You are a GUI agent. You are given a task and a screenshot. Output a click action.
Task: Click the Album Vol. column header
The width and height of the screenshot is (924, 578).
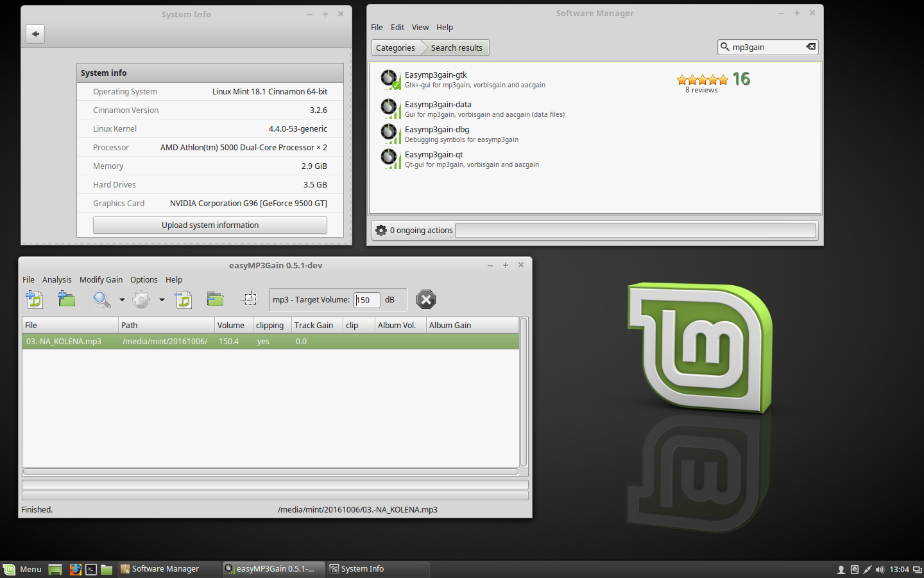[400, 326]
